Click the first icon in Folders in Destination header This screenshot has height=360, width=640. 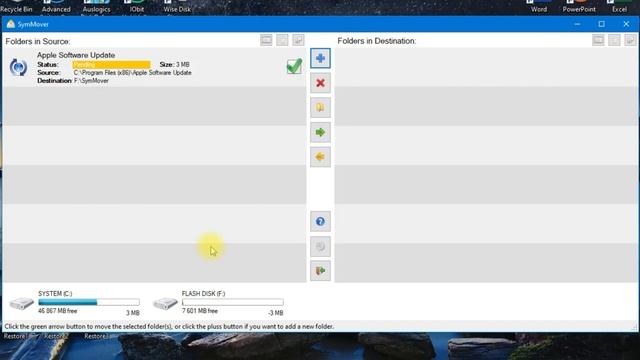coord(598,40)
